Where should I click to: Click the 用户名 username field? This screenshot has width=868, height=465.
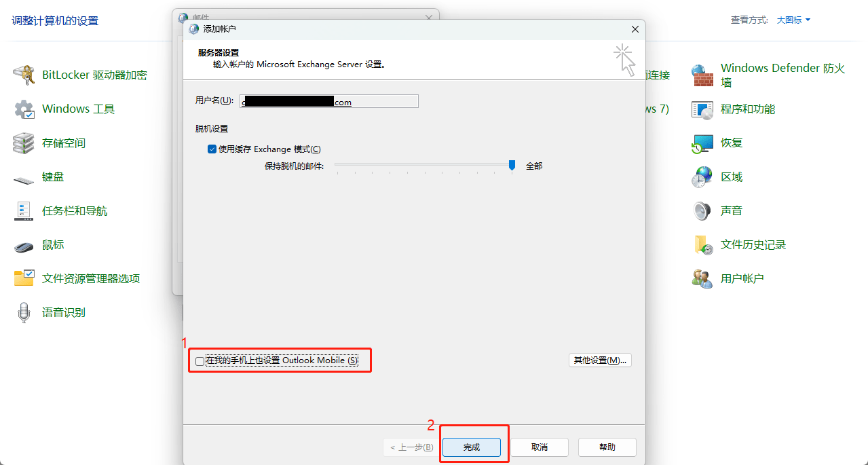(x=329, y=102)
